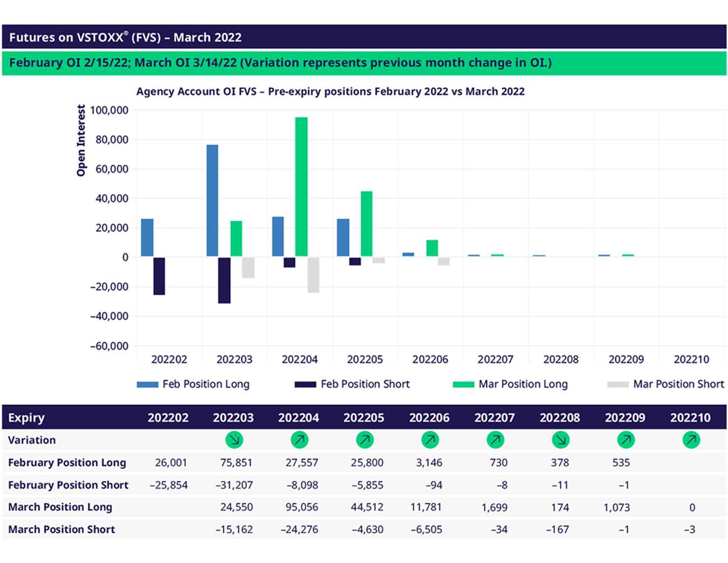This screenshot has width=728, height=563.
Task: Click the variation arrow icon under 202209
Action: tap(626, 440)
